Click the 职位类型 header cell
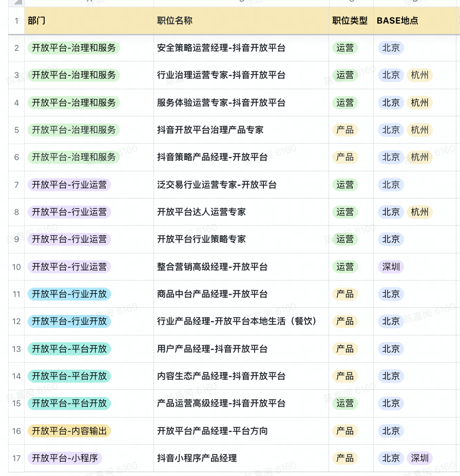 tap(351, 21)
